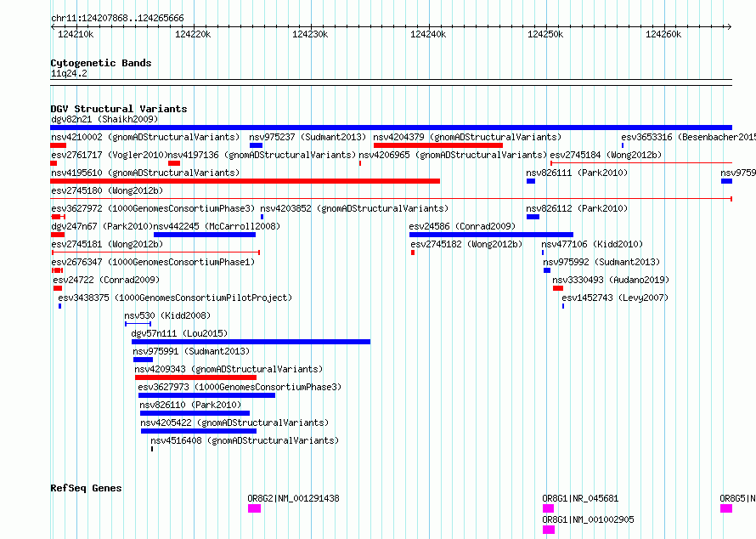Viewport: 756px width, 539px height.
Task: Select the nsv4204379 red variant bar
Action: tap(438, 145)
